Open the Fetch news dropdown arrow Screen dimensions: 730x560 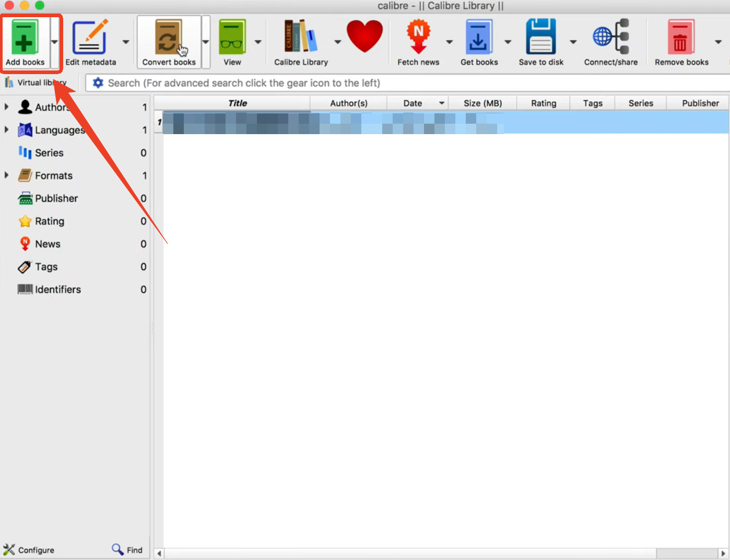(449, 42)
